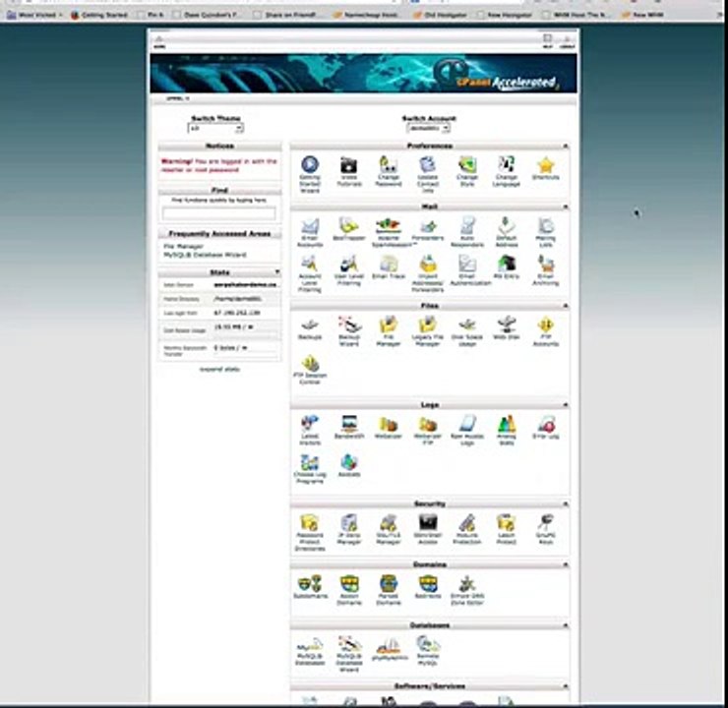Viewport: 728px width, 708px height.
Task: Open the Default Address icon
Action: (x=506, y=226)
